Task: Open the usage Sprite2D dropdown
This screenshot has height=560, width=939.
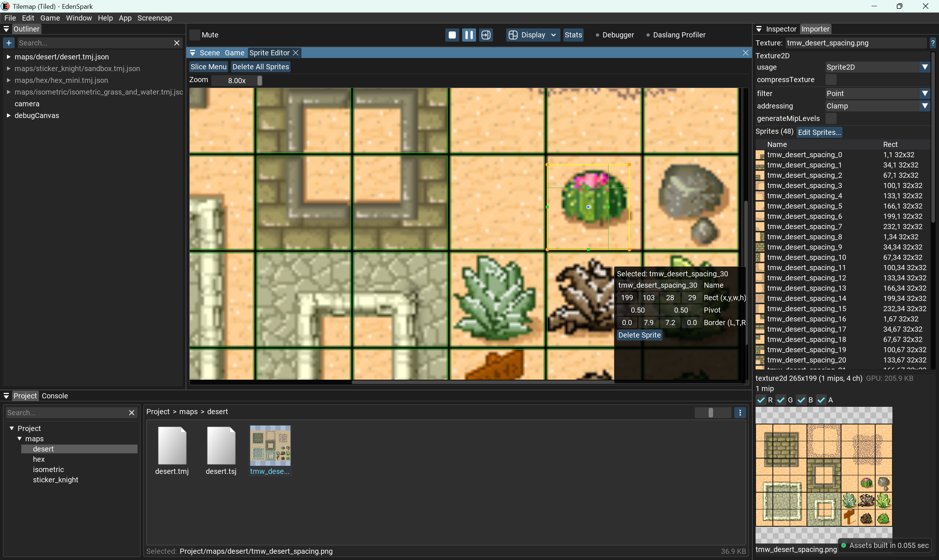Action: (x=877, y=67)
